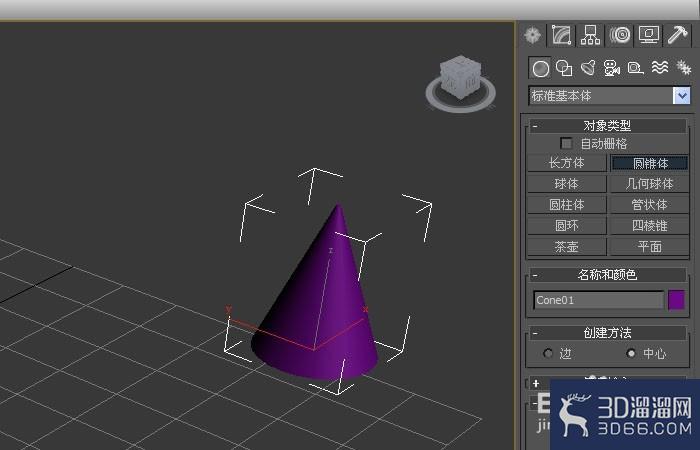Select the Shapes category icon

click(564, 68)
